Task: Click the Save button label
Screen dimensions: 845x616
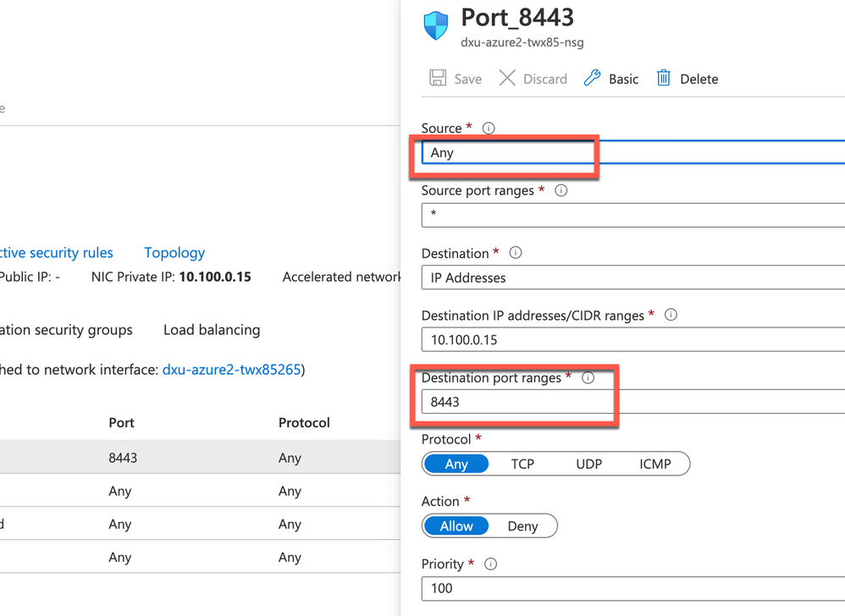Action: [x=467, y=80]
